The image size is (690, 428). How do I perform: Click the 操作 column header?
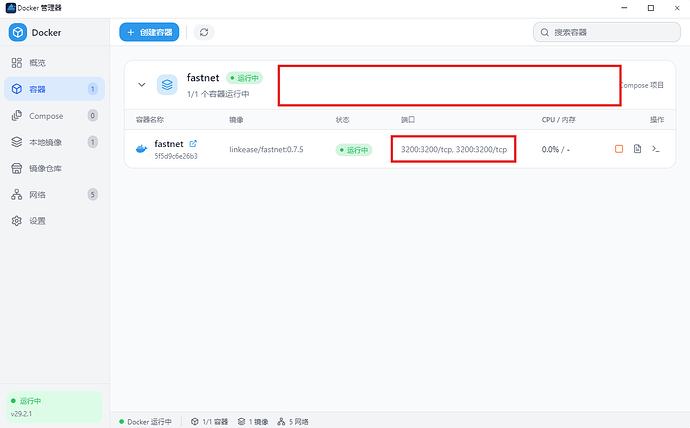tap(657, 120)
